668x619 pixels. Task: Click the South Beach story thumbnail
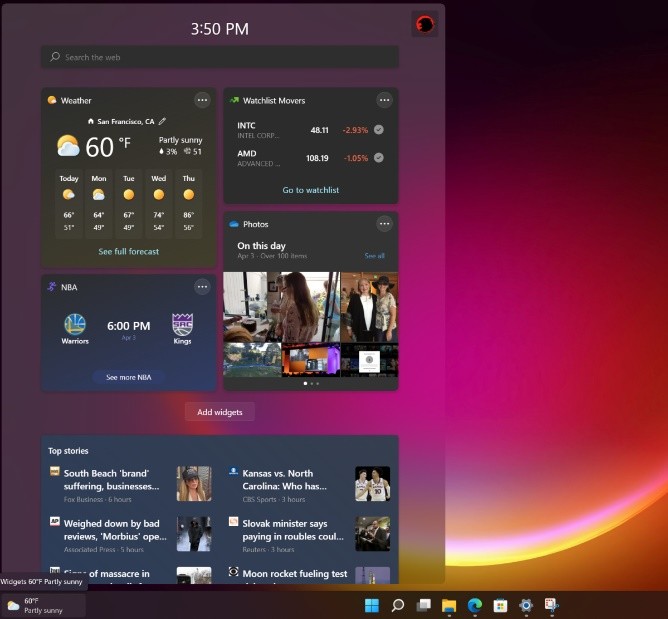tap(194, 484)
